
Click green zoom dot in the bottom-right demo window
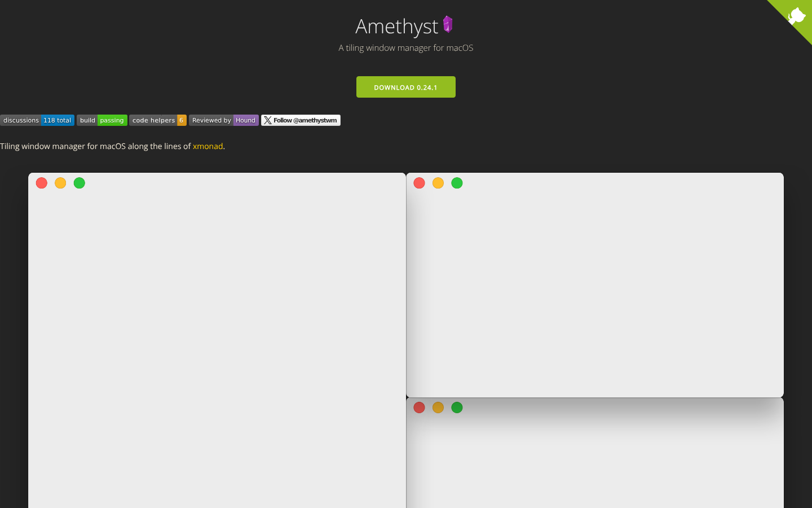[457, 408]
